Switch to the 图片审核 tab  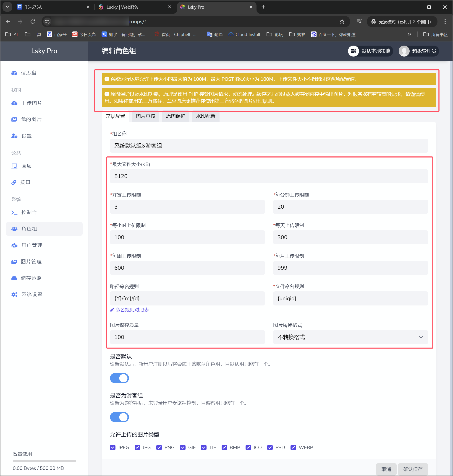(145, 116)
